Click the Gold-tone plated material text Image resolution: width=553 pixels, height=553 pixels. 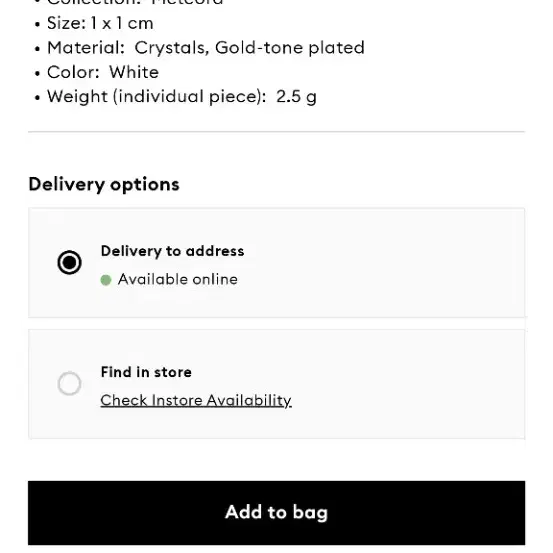[x=290, y=48]
